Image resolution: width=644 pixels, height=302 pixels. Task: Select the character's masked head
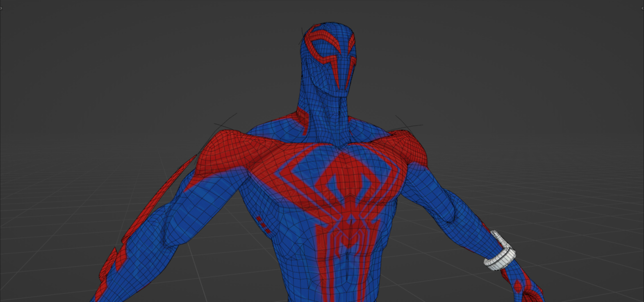click(x=330, y=60)
